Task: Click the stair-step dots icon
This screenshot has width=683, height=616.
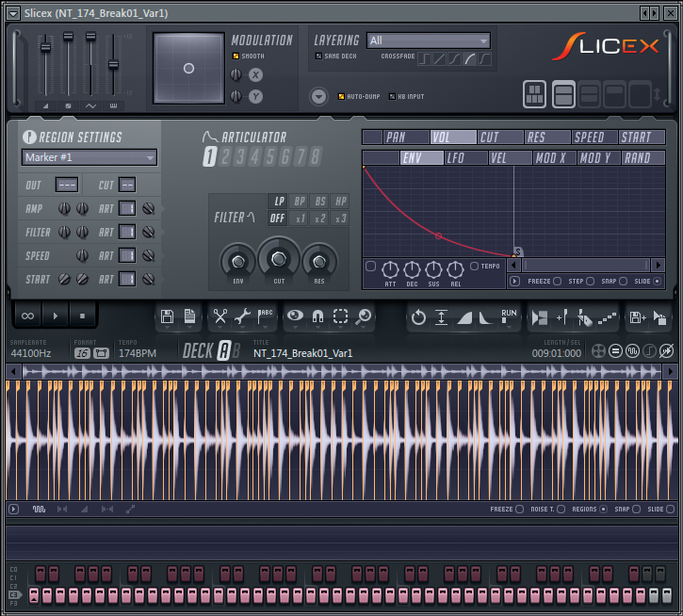Action: click(607, 318)
